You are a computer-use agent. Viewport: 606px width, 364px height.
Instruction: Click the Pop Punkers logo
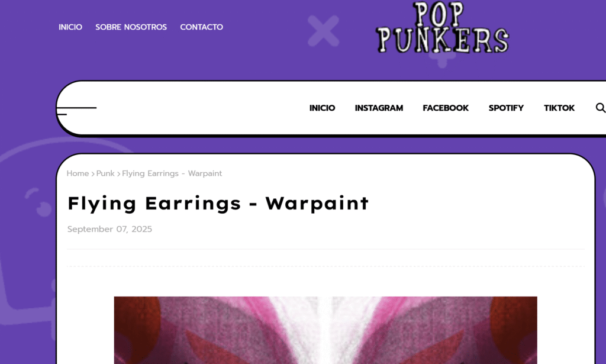pyautogui.click(x=443, y=27)
